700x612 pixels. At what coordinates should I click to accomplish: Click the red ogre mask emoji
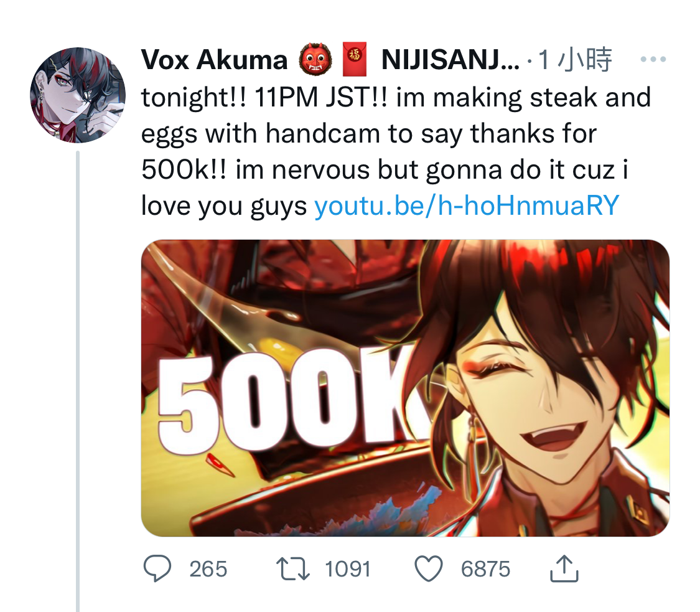point(315,59)
